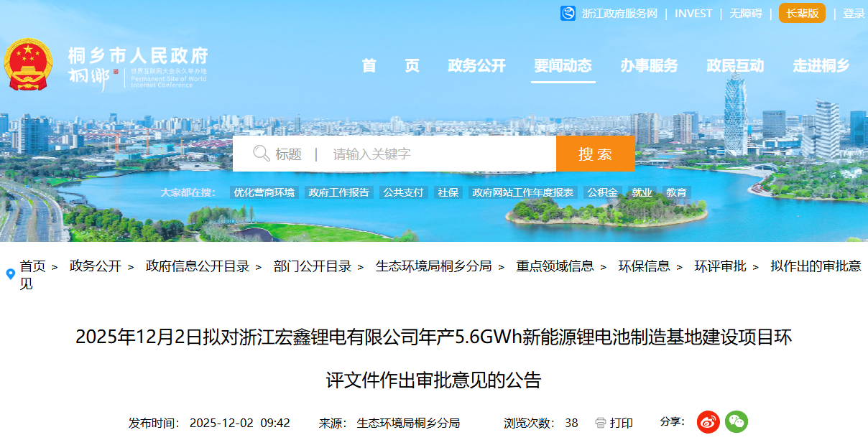
Task: Click the 登录 link
Action: (x=854, y=13)
